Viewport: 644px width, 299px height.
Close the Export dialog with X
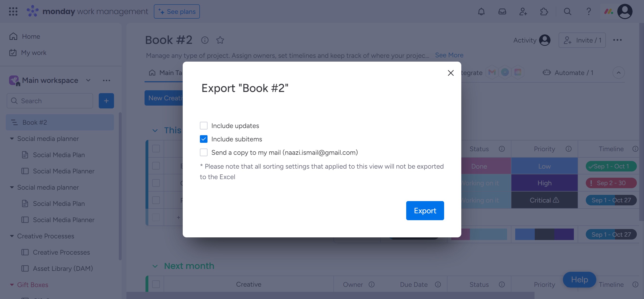tap(451, 73)
